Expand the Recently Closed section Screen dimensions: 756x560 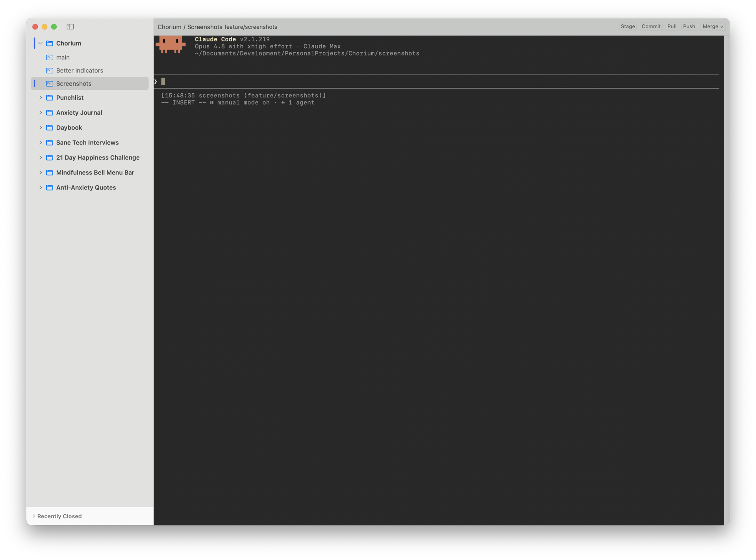33,516
